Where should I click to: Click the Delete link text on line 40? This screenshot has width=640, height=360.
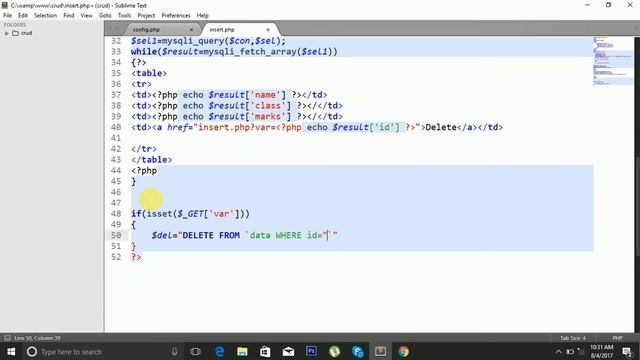(x=441, y=127)
